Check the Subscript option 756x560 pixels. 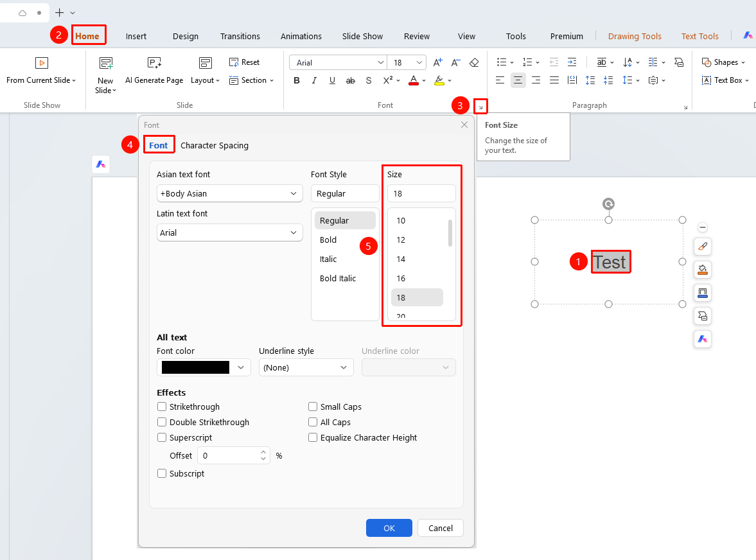162,474
